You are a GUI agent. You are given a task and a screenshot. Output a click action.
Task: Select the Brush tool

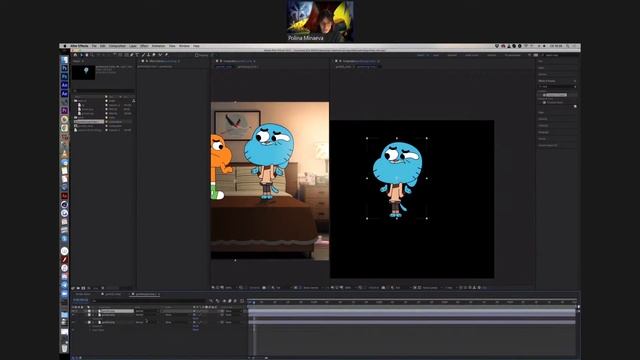click(x=143, y=55)
